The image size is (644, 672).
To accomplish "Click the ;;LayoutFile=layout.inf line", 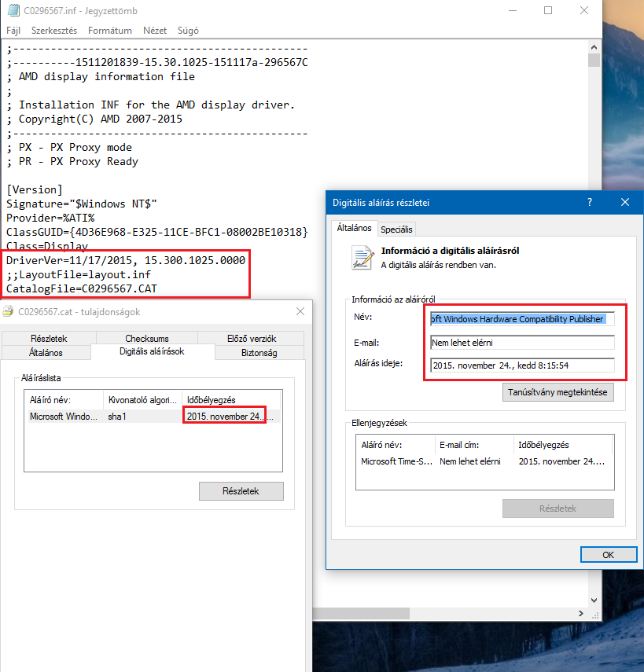I will [79, 274].
